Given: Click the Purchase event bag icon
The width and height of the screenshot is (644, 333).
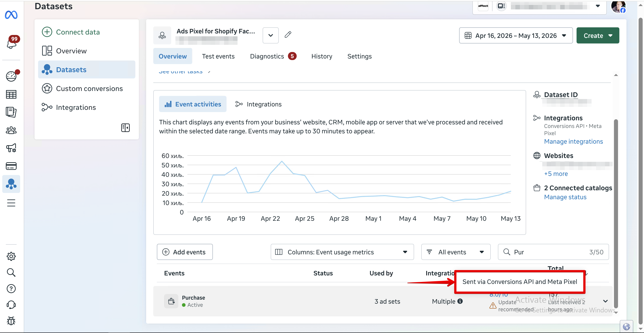Looking at the screenshot, I should coord(171,301).
